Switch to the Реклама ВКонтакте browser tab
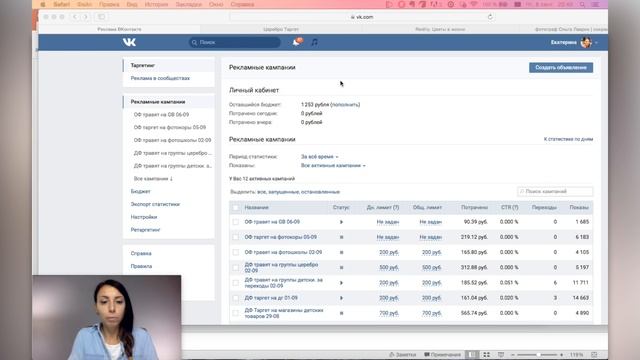This screenshot has width=640, height=360. coord(119,29)
